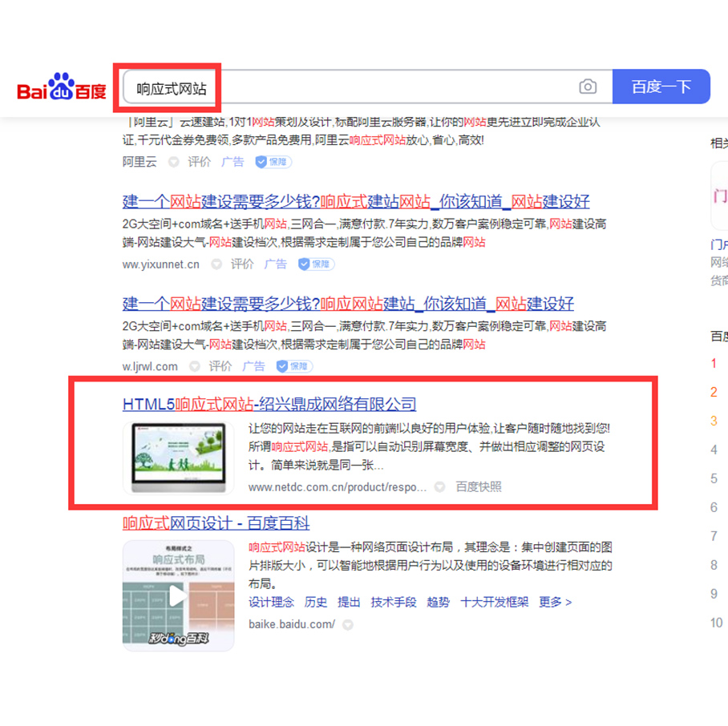Click 广告 label on 阿里云 result
The width and height of the screenshot is (728, 726).
(x=233, y=162)
